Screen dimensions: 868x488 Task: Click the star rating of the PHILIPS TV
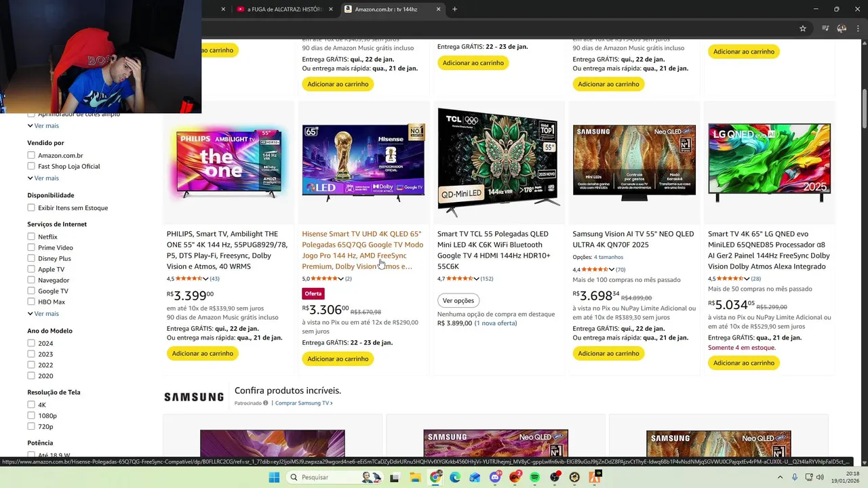tap(189, 279)
